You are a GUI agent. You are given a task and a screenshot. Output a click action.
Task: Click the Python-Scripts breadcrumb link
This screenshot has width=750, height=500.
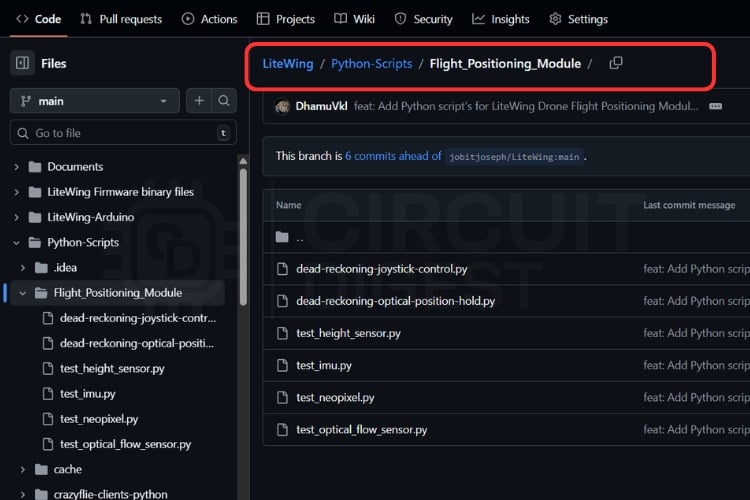[x=372, y=64]
